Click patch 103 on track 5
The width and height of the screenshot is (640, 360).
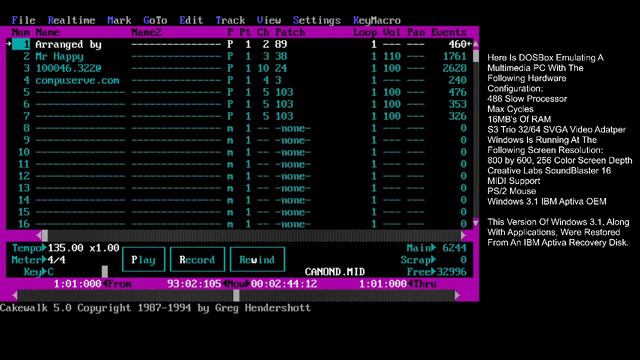[284, 92]
